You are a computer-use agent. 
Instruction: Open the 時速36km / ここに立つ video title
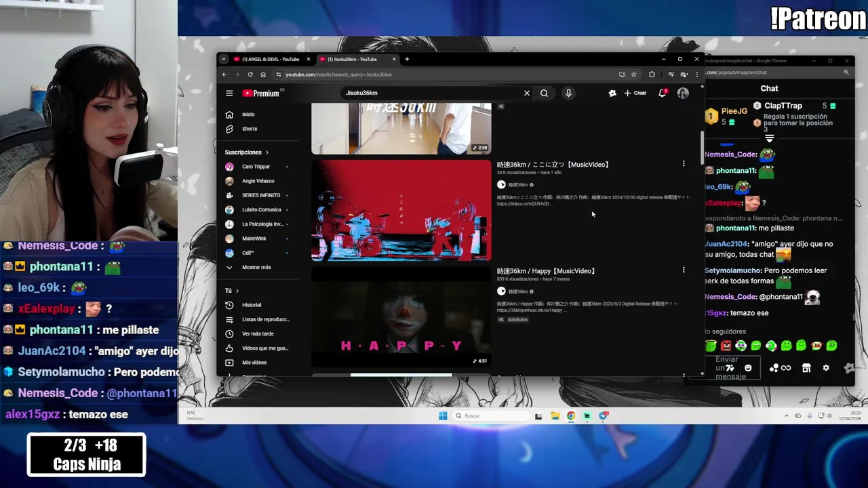553,165
